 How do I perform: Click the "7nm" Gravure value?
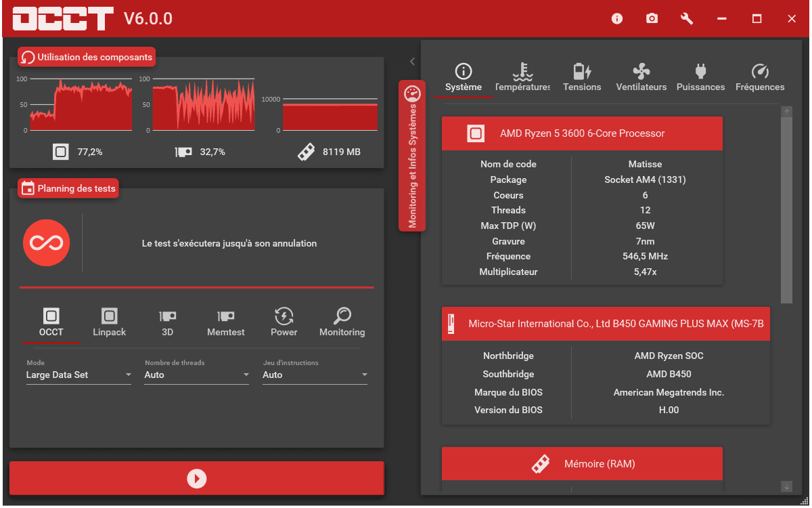[x=645, y=241]
